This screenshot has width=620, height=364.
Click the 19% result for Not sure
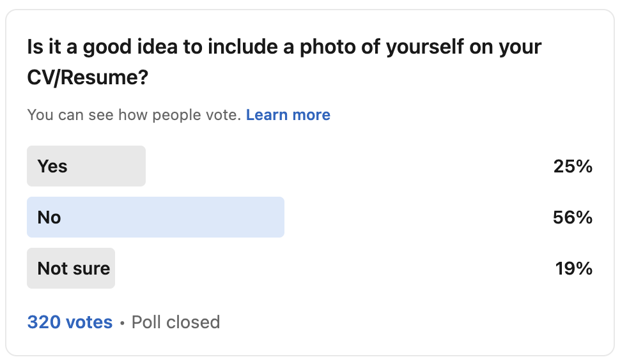(573, 269)
